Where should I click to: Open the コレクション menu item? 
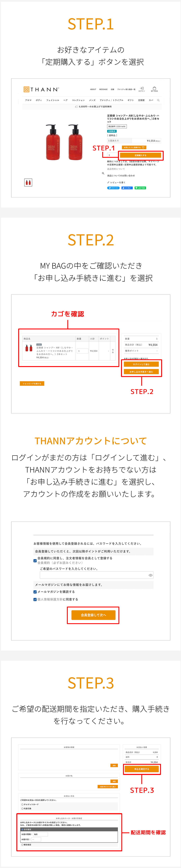pos(78,100)
